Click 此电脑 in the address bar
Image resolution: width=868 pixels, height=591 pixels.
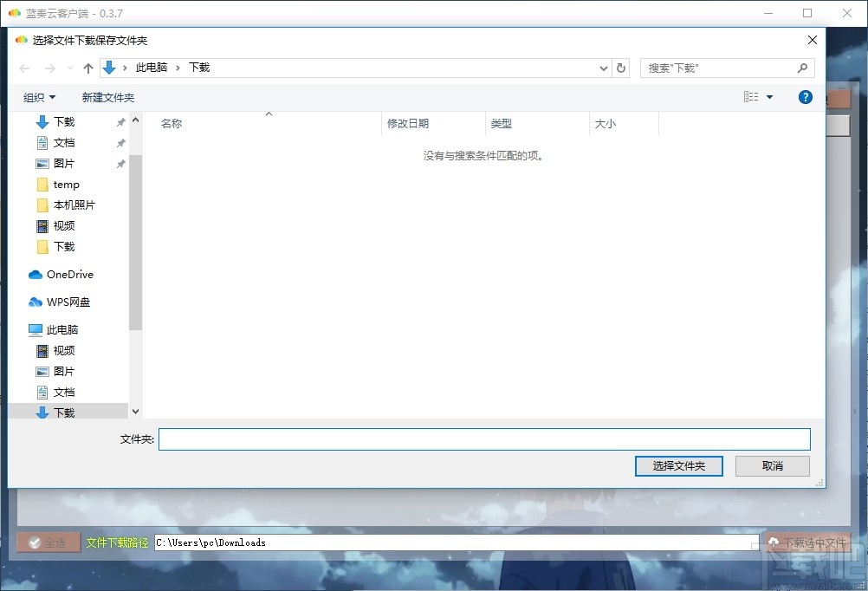(x=152, y=68)
